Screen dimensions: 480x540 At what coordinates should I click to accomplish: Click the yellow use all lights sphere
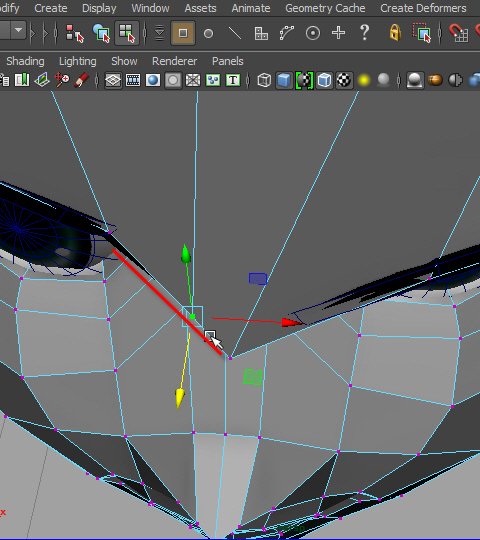pyautogui.click(x=364, y=80)
